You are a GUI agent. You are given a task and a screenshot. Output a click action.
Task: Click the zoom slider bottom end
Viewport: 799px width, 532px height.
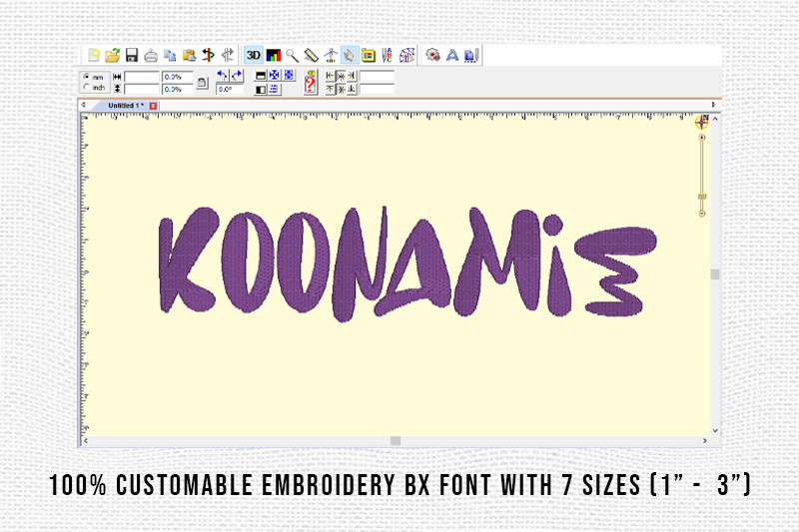pos(702,214)
